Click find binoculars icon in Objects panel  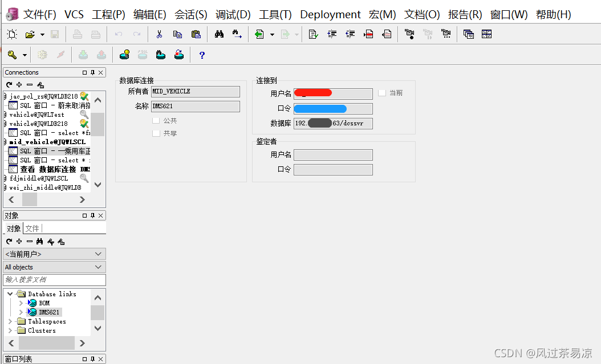(x=40, y=242)
